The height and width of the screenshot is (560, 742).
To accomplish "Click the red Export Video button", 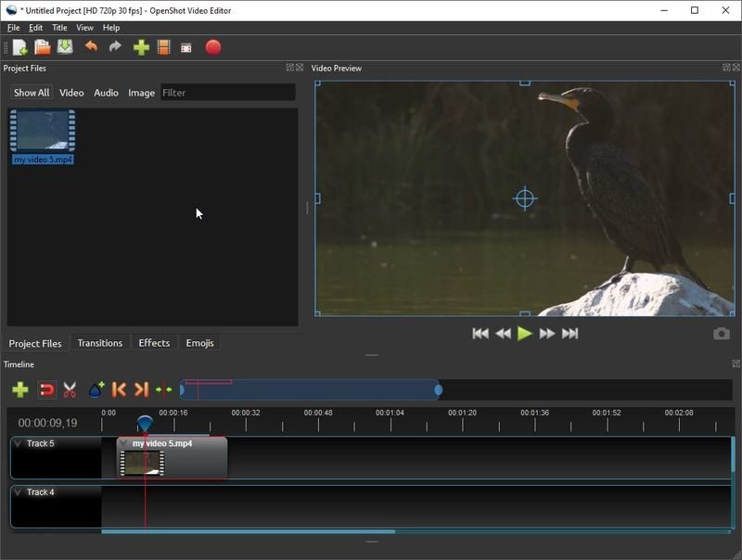I will point(213,47).
